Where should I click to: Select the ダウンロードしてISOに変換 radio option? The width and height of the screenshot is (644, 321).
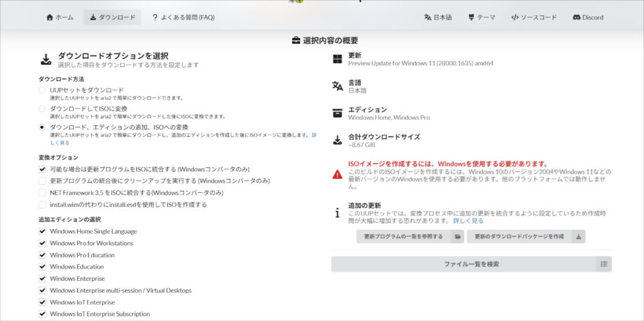(x=42, y=109)
